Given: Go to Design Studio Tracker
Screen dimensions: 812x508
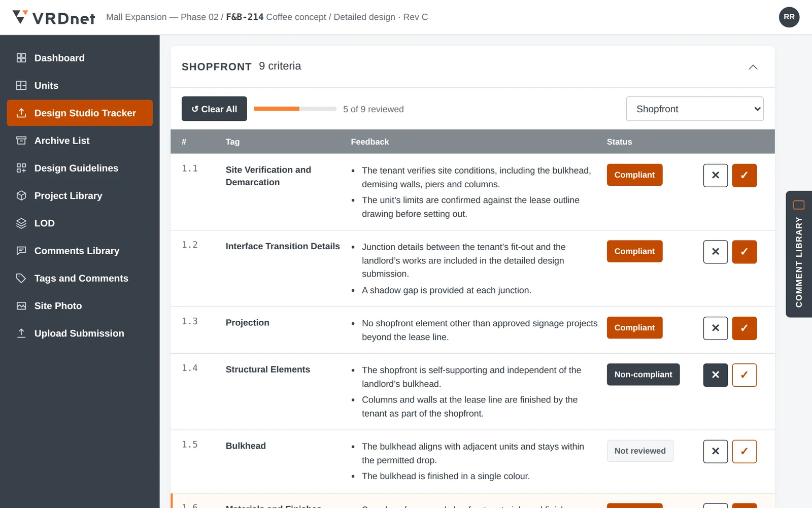Looking at the screenshot, I should coord(80,113).
